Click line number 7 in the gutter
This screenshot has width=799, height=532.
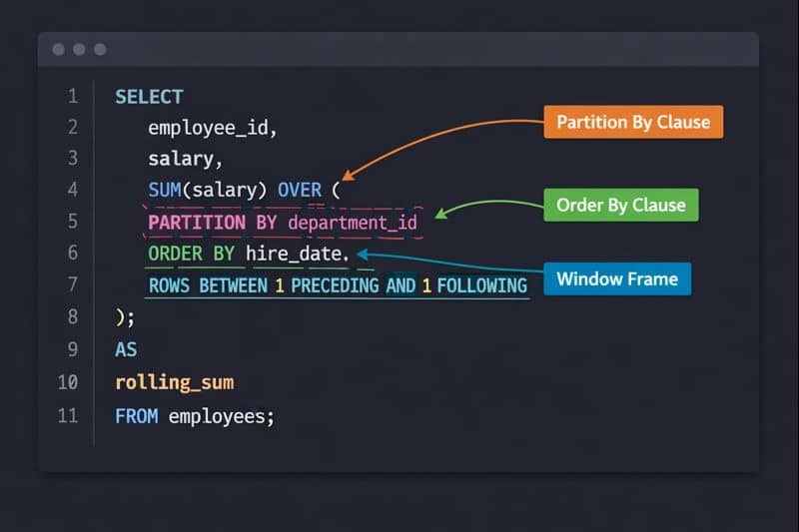tap(73, 284)
